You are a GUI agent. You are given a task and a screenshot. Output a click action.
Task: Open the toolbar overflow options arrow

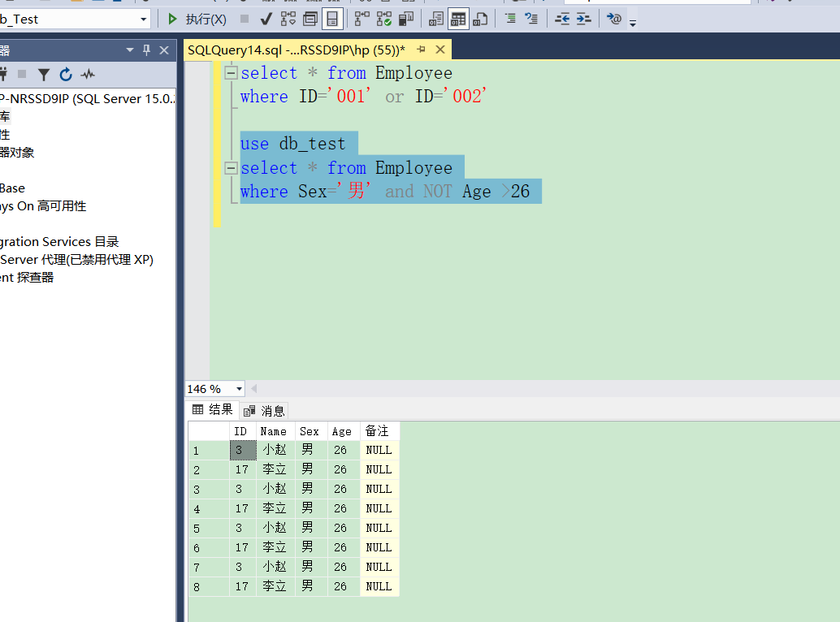point(633,23)
